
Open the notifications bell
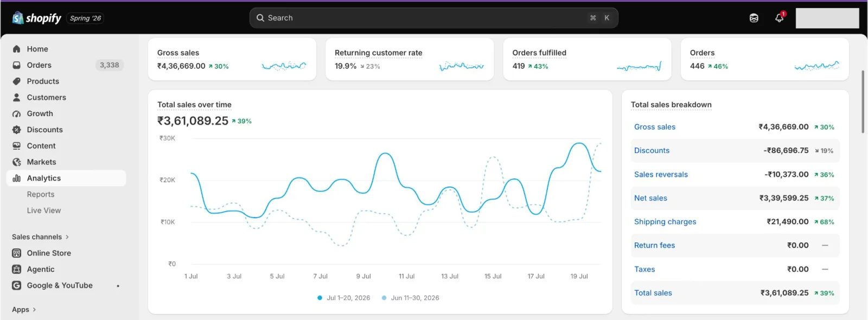(780, 18)
